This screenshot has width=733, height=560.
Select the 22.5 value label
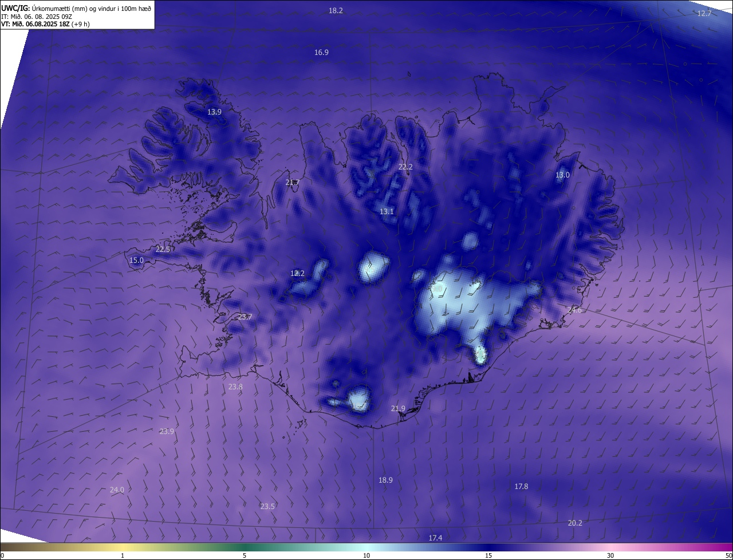[x=163, y=250]
